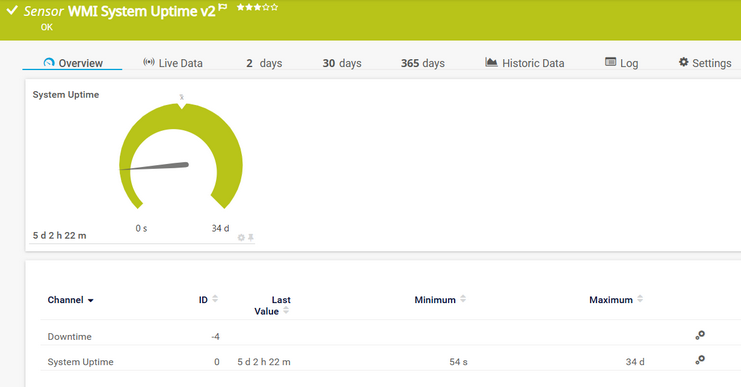Sort table by Maximum column
This screenshot has width=741, height=387.
coord(616,300)
